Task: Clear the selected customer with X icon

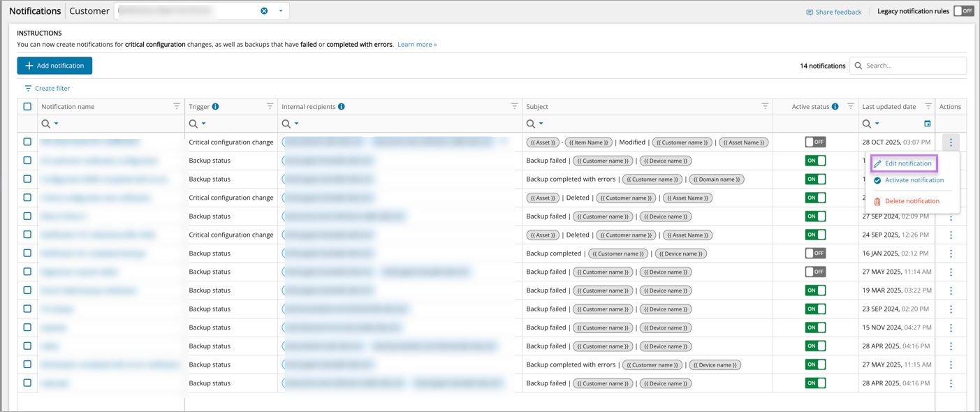Action: pyautogui.click(x=264, y=11)
